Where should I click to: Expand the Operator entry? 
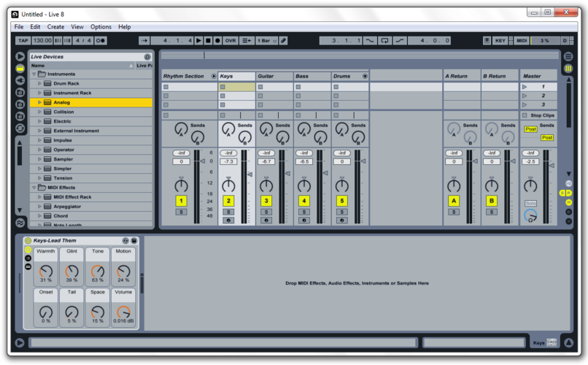pos(39,150)
